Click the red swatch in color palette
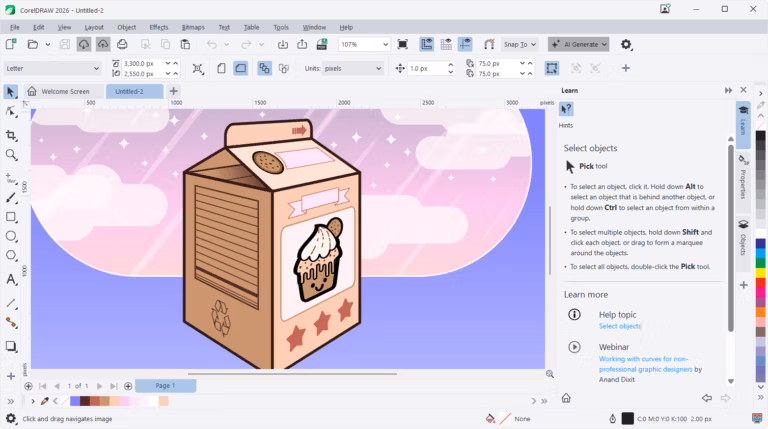 click(760, 283)
